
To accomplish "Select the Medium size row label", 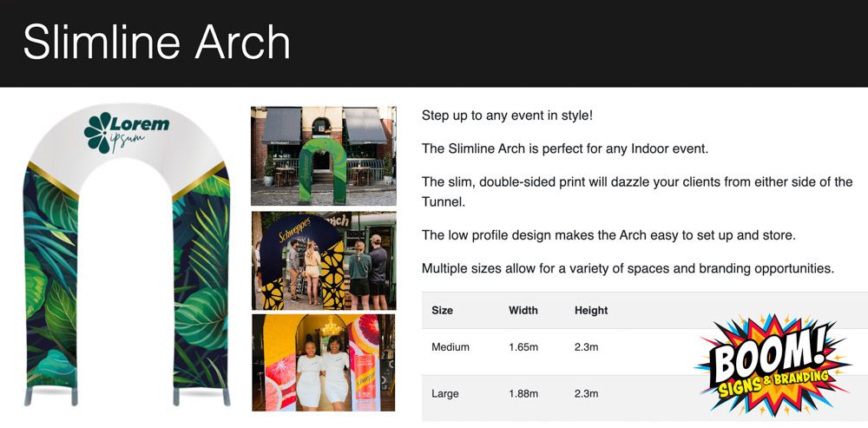I will [450, 347].
